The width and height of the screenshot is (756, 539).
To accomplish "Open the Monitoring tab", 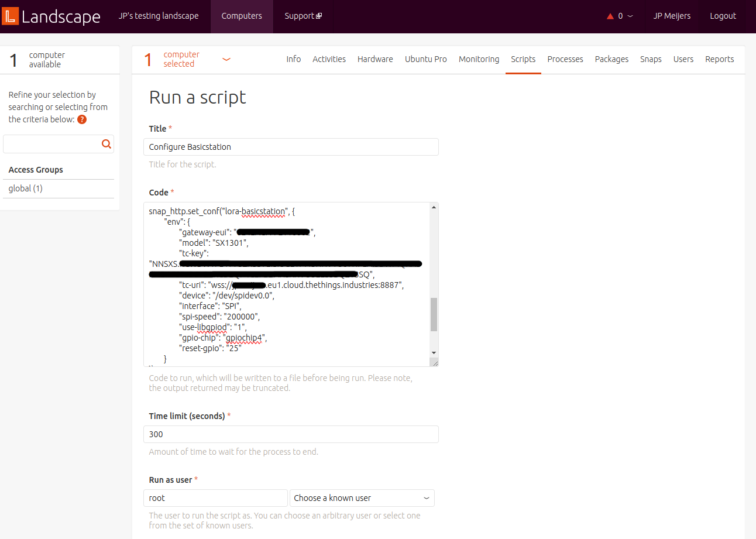I will click(x=479, y=59).
